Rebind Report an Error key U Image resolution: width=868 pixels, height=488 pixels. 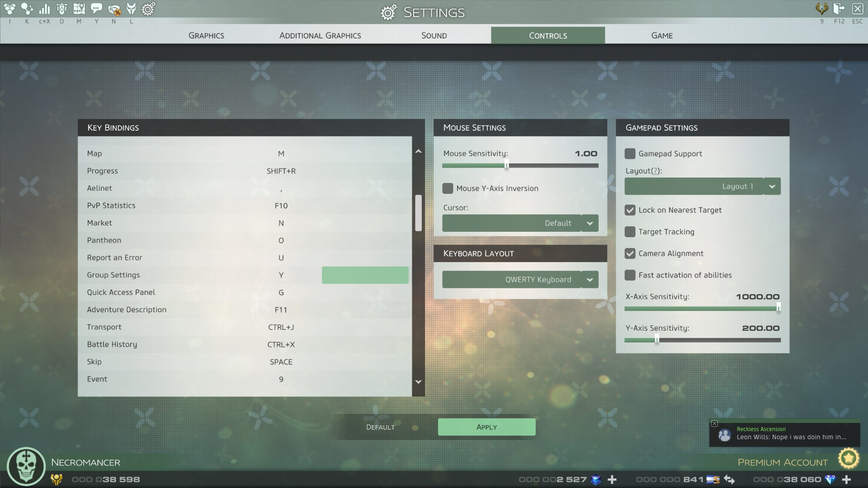pyautogui.click(x=281, y=258)
